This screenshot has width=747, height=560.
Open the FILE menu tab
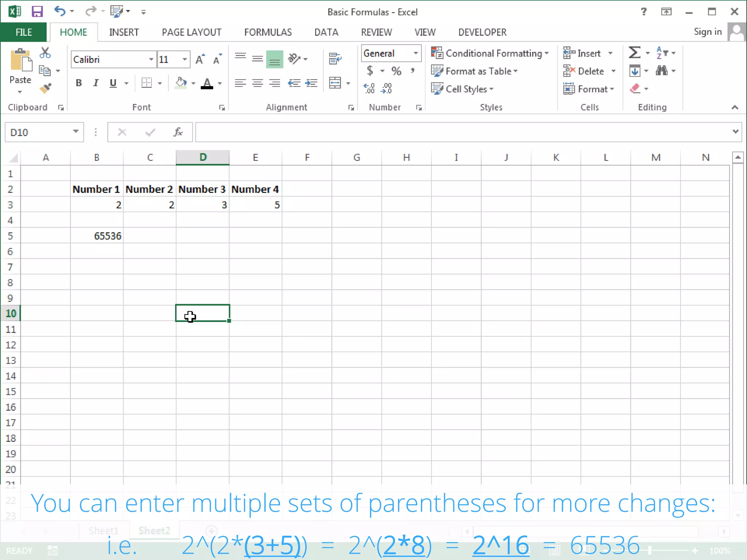(x=24, y=32)
